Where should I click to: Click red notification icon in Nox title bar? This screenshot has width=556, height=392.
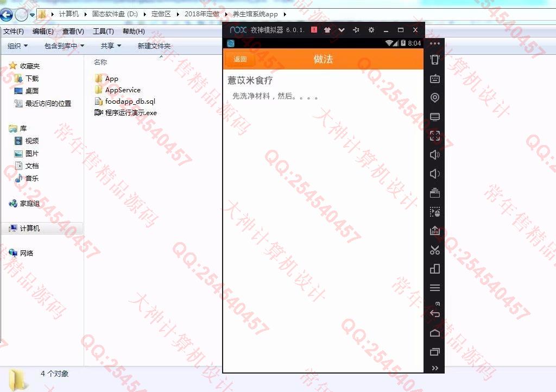(x=314, y=30)
